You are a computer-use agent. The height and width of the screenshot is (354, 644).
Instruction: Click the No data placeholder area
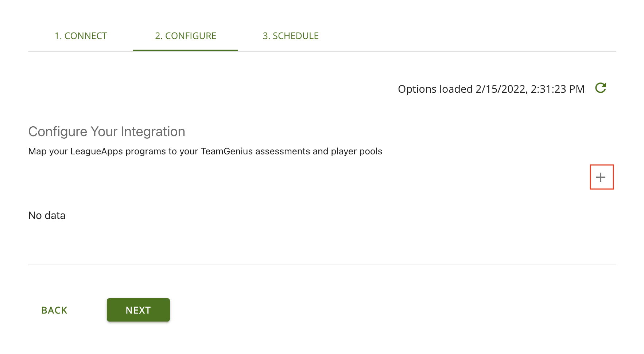click(47, 215)
